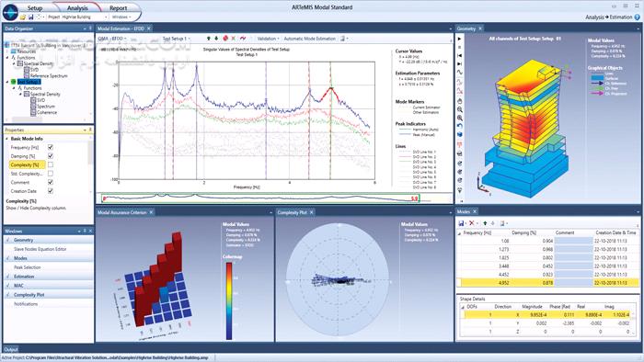Click the second magnifier icon below zoom in
644x362 pixels.
coord(460,119)
